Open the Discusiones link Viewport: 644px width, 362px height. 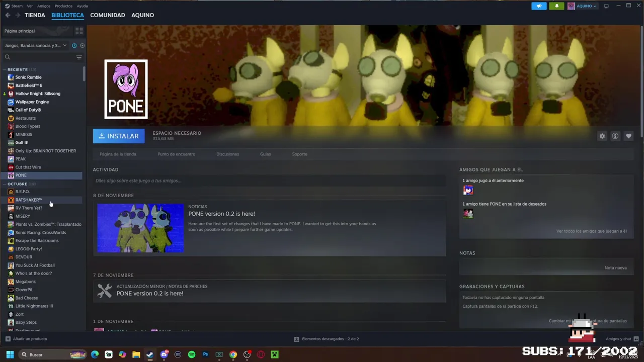227,154
